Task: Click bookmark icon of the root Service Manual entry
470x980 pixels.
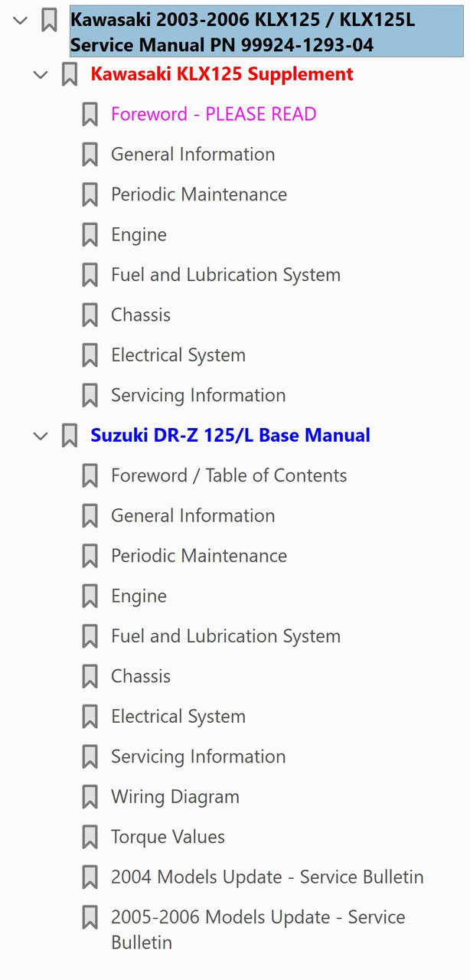Action: coord(49,20)
